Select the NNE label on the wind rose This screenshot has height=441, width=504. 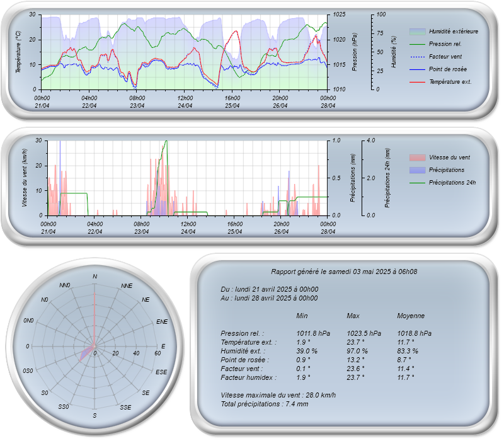click(x=127, y=286)
